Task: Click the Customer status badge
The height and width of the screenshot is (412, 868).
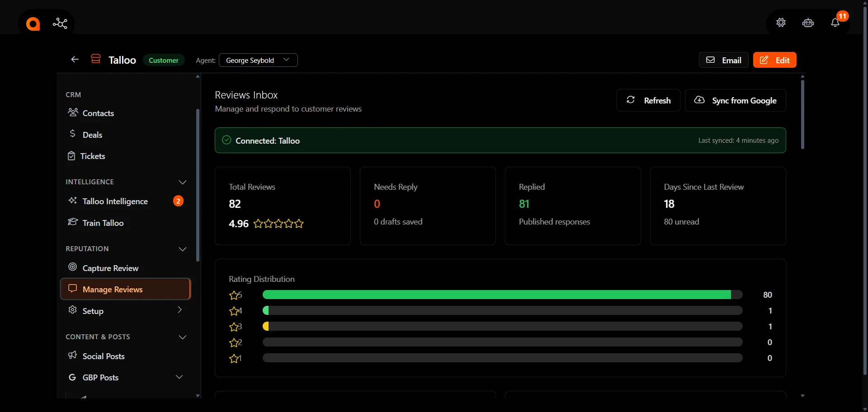Action: click(x=164, y=60)
